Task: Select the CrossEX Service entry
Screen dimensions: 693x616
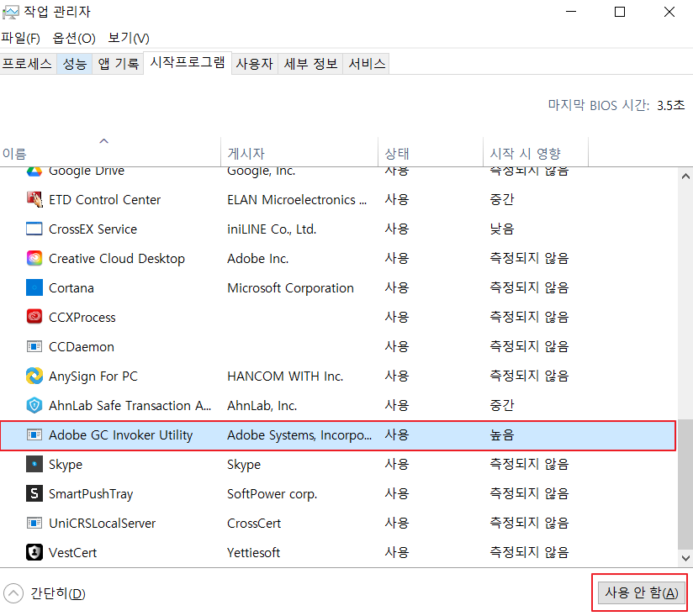Action: pos(93,229)
